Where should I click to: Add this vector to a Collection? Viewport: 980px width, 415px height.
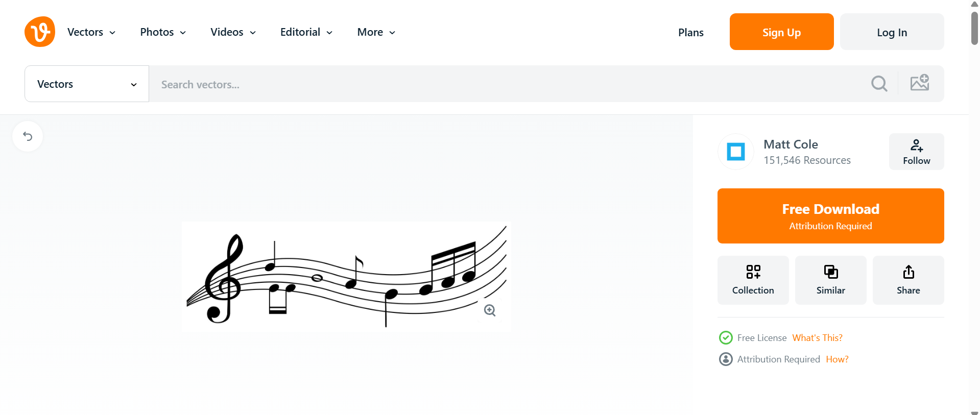(753, 280)
